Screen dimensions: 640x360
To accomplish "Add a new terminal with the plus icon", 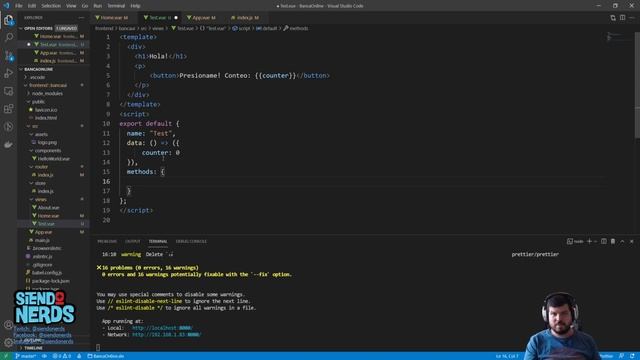I will point(589,241).
